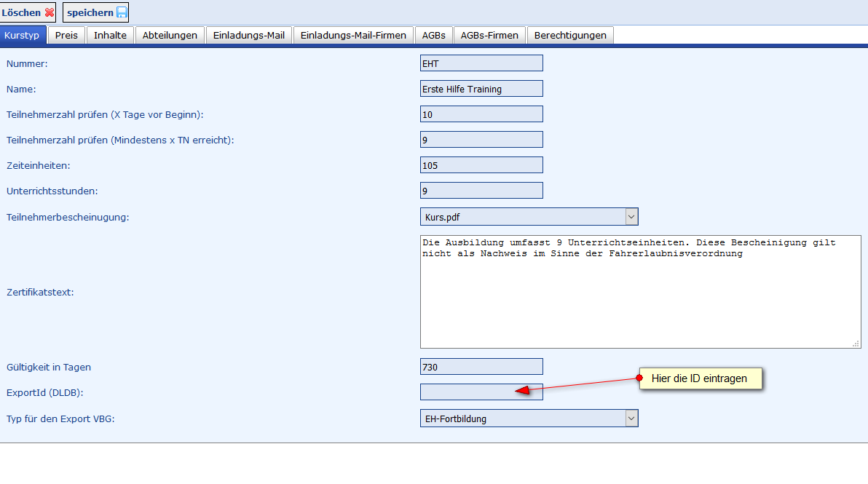The height and width of the screenshot is (484, 868).
Task: Click the blue floppy disk save icon
Action: coord(122,12)
